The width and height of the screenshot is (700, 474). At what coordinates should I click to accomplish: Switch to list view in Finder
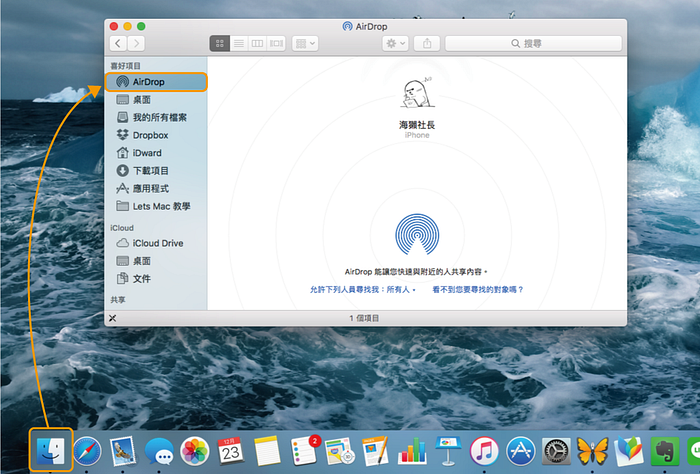[x=239, y=43]
